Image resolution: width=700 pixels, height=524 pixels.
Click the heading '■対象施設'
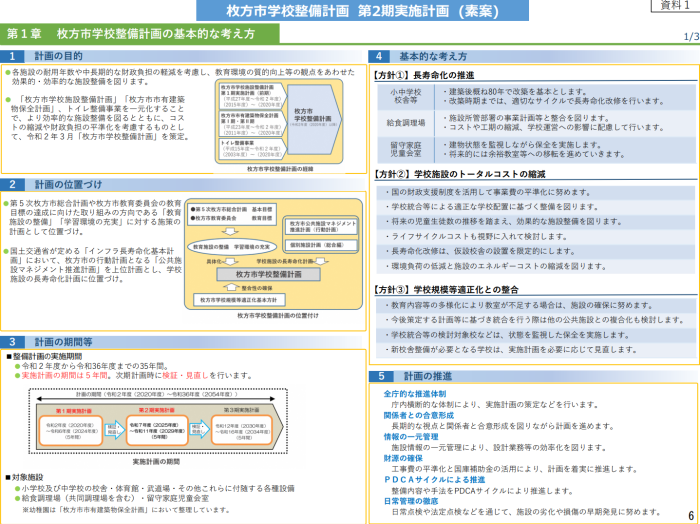pyautogui.click(x=25, y=477)
